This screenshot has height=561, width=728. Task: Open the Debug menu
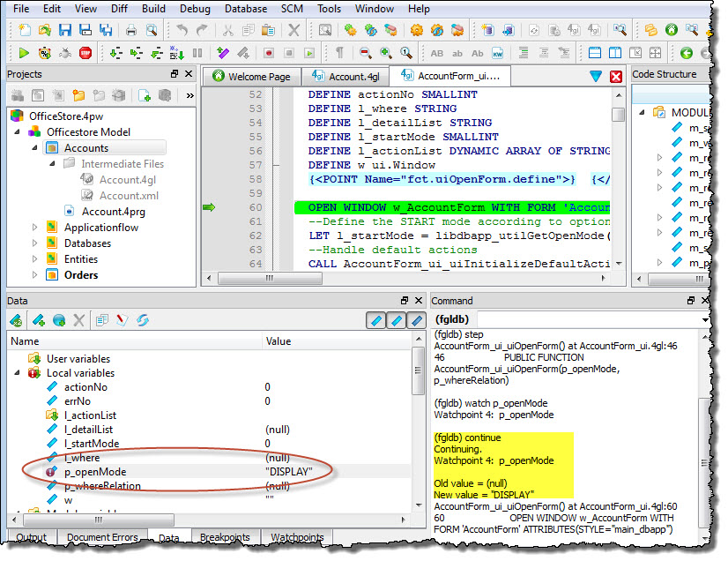pos(194,9)
